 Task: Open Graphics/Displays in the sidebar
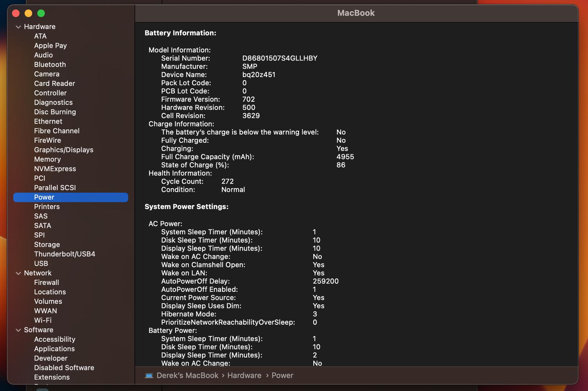(x=64, y=150)
